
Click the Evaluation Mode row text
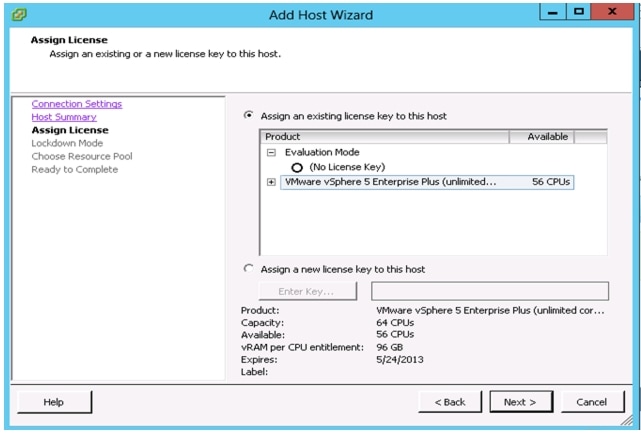click(322, 152)
